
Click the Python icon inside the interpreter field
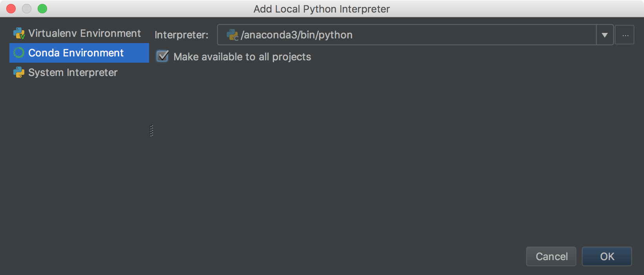233,35
